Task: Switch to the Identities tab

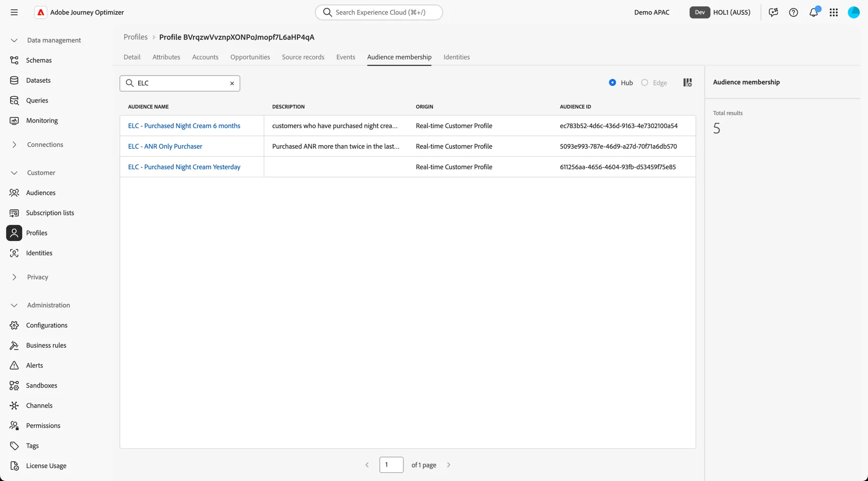Action: point(457,57)
